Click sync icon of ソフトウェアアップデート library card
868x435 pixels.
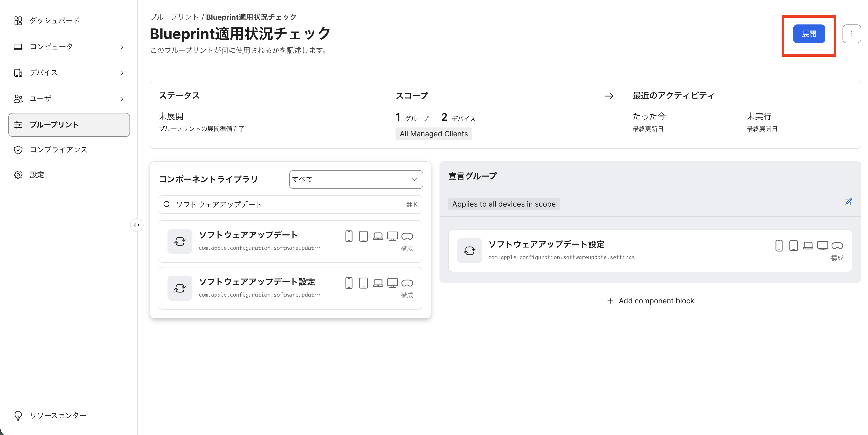(x=180, y=241)
